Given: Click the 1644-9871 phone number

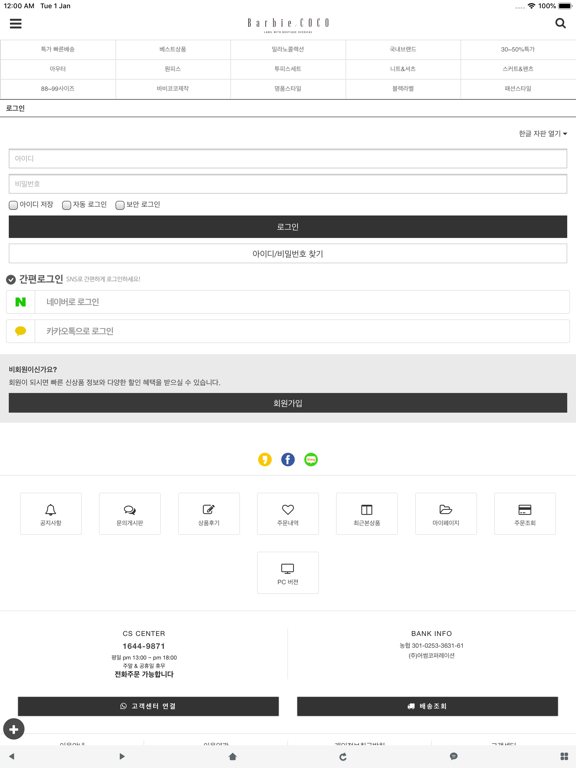Looking at the screenshot, I should click(x=144, y=646).
